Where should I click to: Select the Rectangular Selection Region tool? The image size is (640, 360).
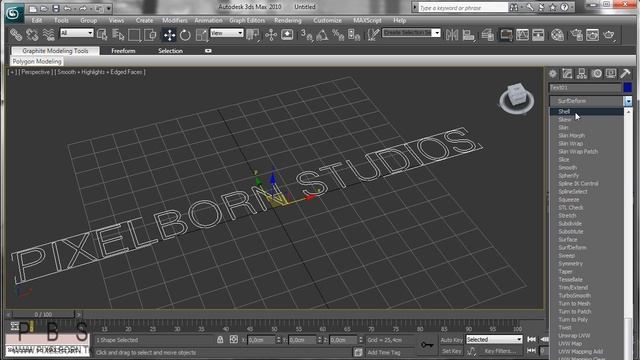pyautogui.click(x=134, y=35)
